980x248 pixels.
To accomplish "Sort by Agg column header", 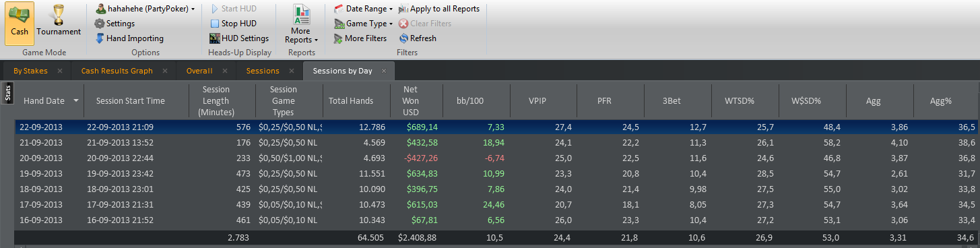I will coord(874,100).
